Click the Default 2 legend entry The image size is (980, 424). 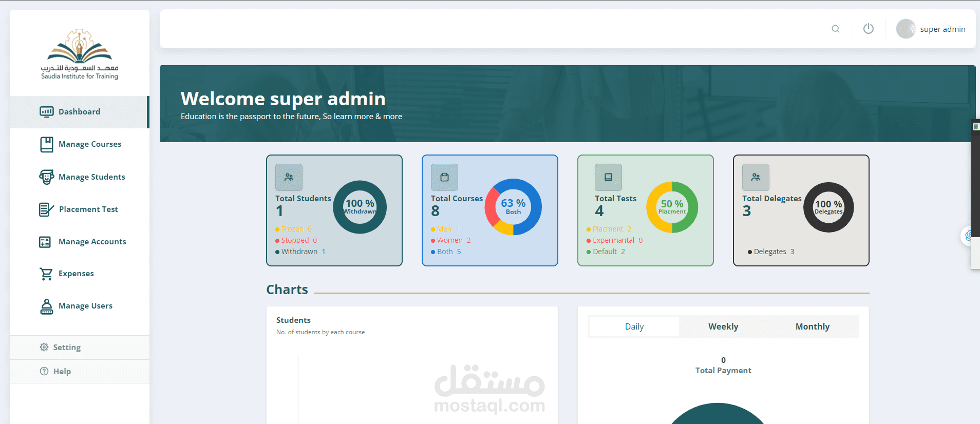click(606, 252)
